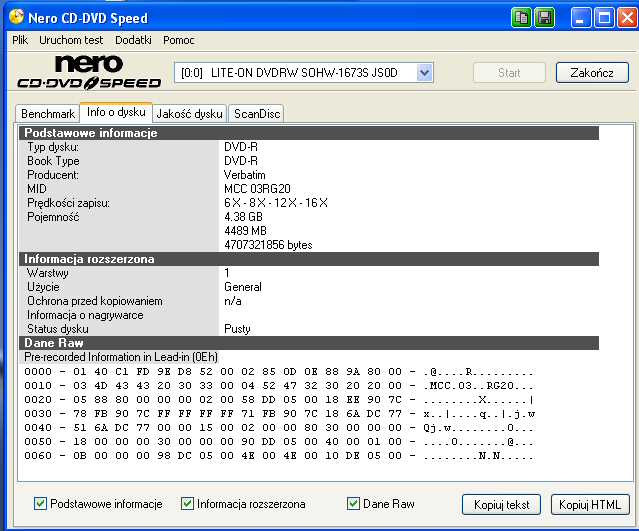Toggle the Dane Raw checkbox
Screen dimensions: 639x531
[353, 504]
